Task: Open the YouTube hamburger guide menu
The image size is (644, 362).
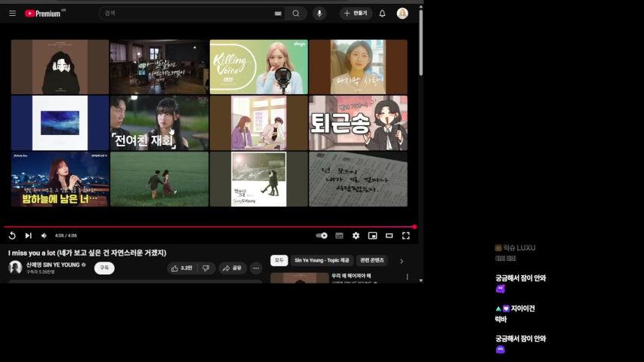Action: pos(13,14)
